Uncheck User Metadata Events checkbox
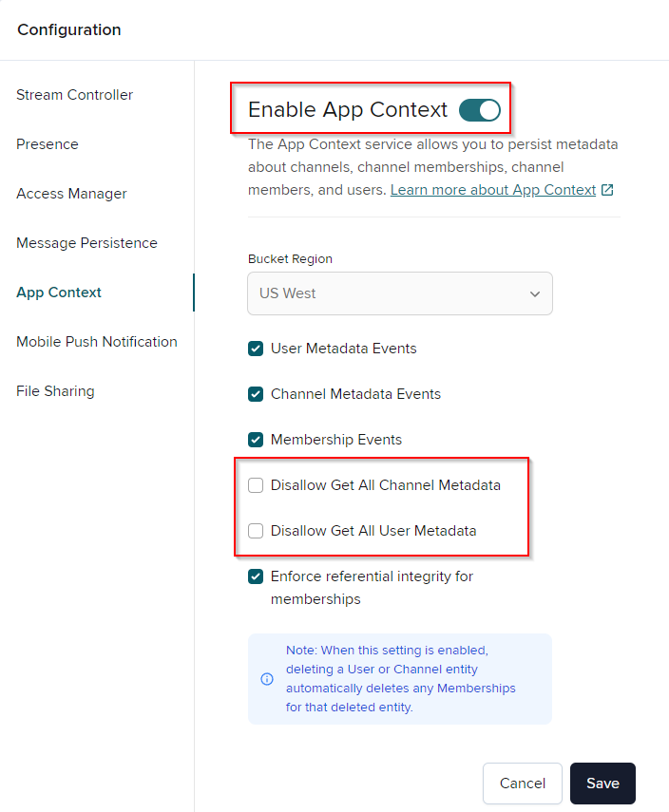 [x=256, y=349]
